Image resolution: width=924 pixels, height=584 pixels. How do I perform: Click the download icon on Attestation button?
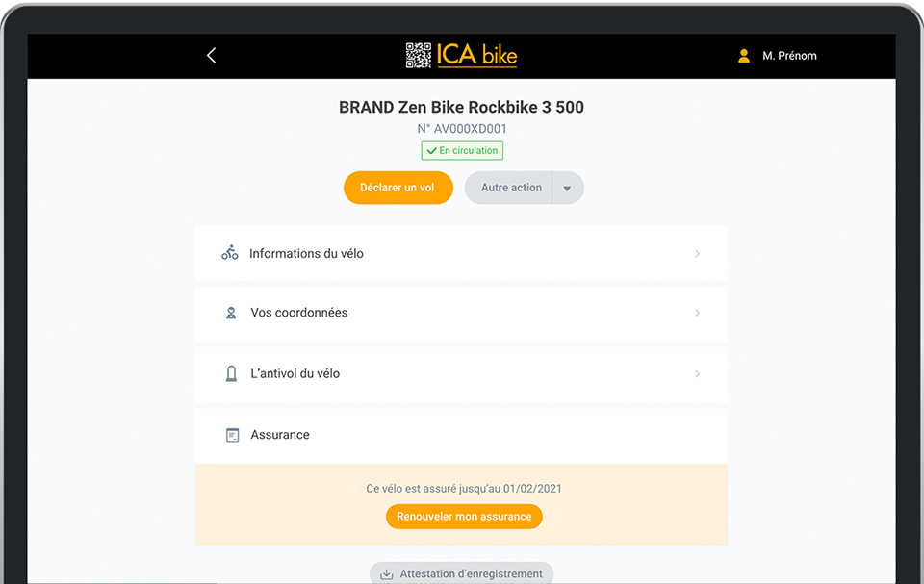[387, 574]
